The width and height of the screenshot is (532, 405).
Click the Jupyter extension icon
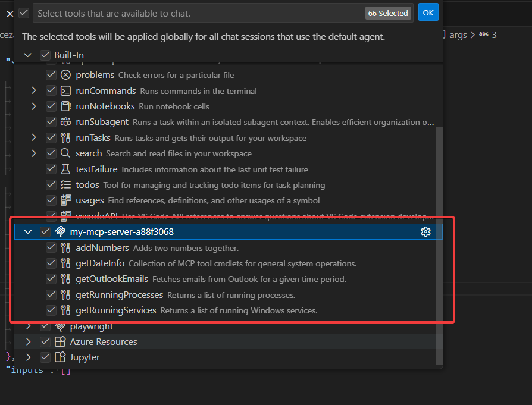coord(60,357)
